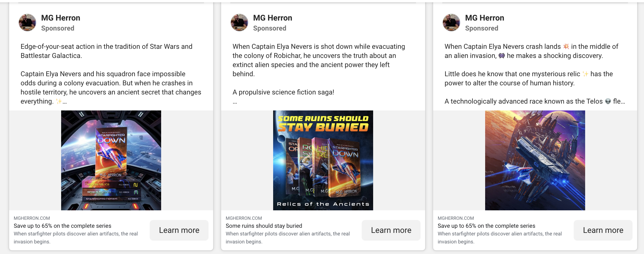Click the "Some ruins should stay buried" headline
The width and height of the screenshot is (644, 254).
pos(264,226)
